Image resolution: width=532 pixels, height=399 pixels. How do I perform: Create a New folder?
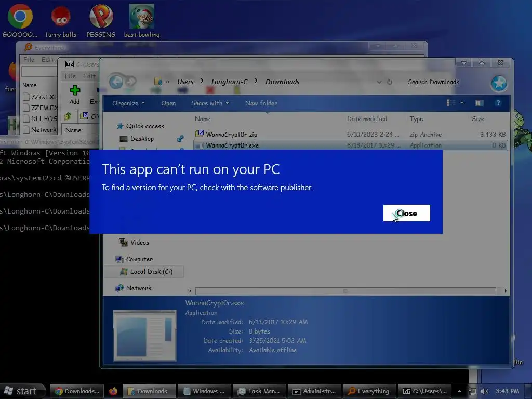pyautogui.click(x=261, y=103)
